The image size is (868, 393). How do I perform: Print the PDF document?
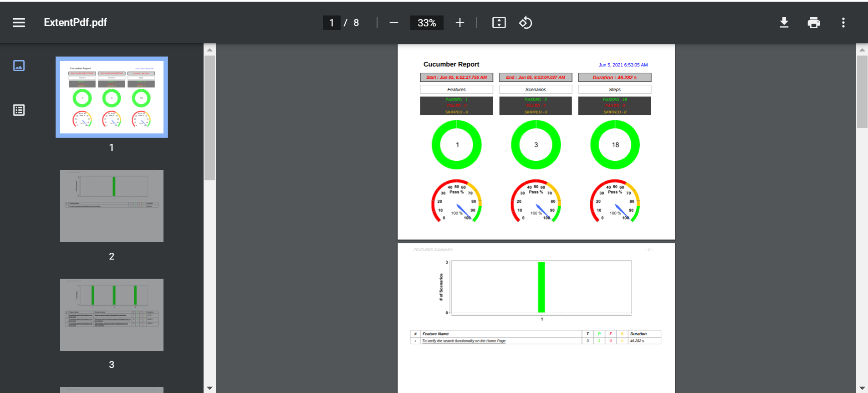pyautogui.click(x=814, y=22)
